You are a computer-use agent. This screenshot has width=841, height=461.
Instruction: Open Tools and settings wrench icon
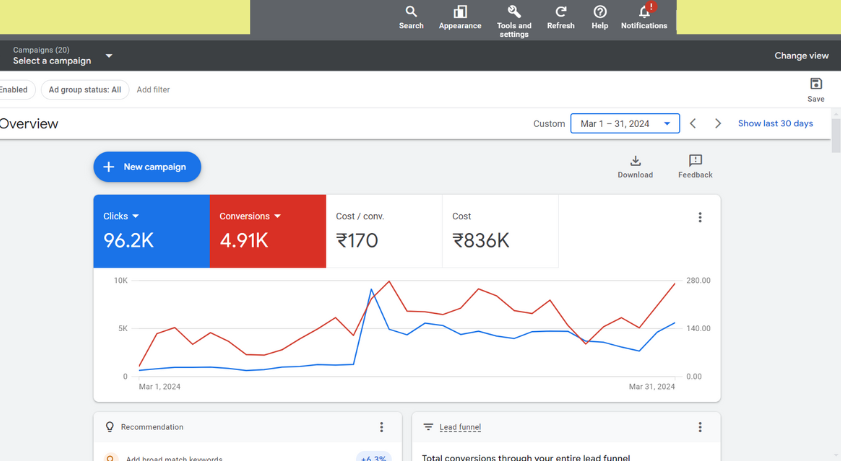514,12
